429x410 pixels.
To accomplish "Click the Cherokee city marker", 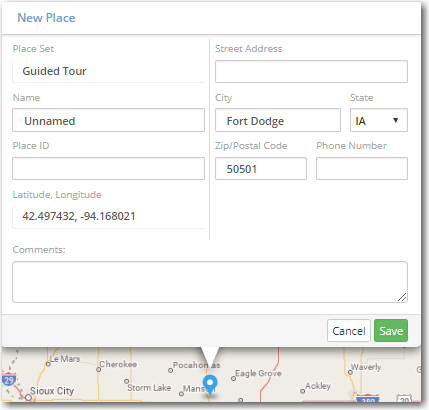I will [x=98, y=369].
